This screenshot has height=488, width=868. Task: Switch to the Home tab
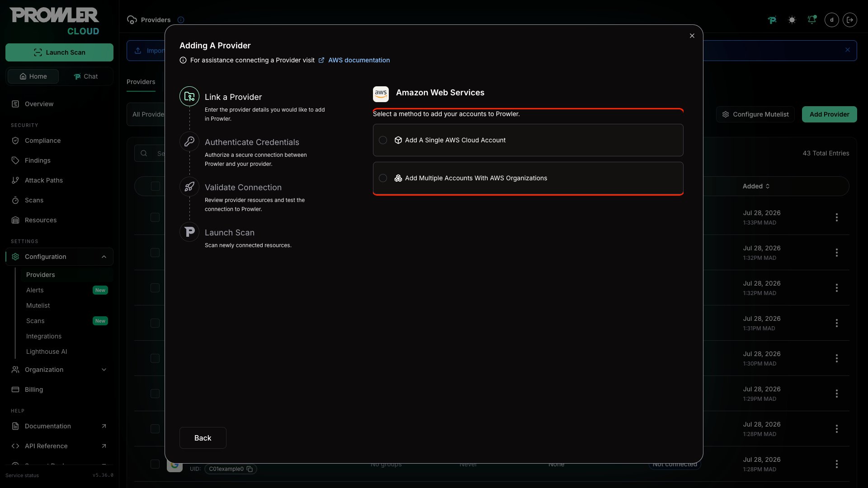click(33, 76)
